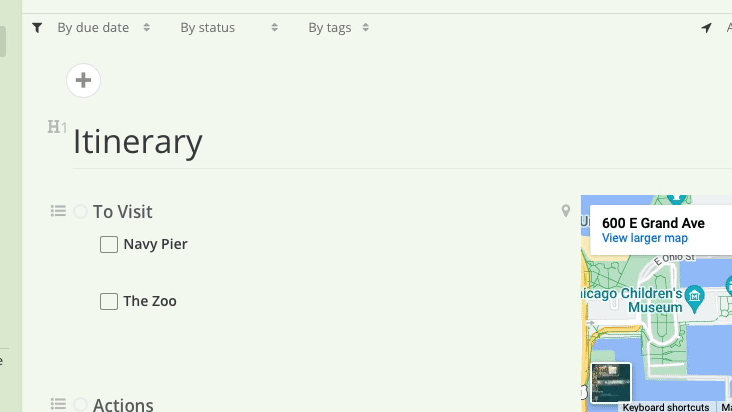This screenshot has width=732, height=412.
Task: Click the To Visit section title
Action: pyautogui.click(x=123, y=212)
